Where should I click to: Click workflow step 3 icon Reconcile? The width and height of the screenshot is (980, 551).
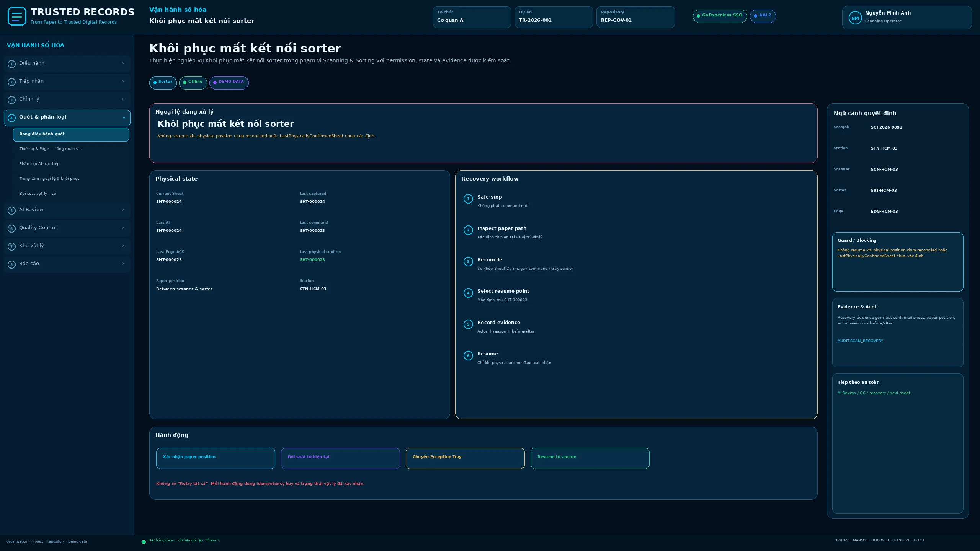(x=468, y=262)
